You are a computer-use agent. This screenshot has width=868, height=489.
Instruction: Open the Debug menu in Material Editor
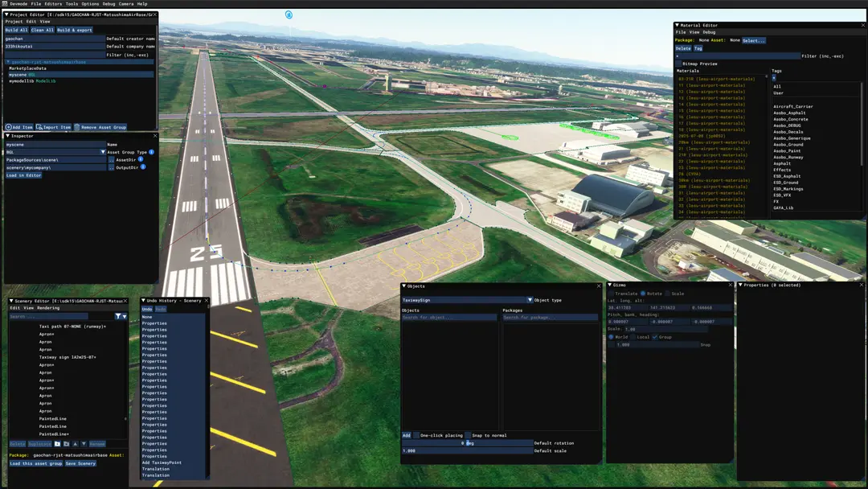point(709,32)
